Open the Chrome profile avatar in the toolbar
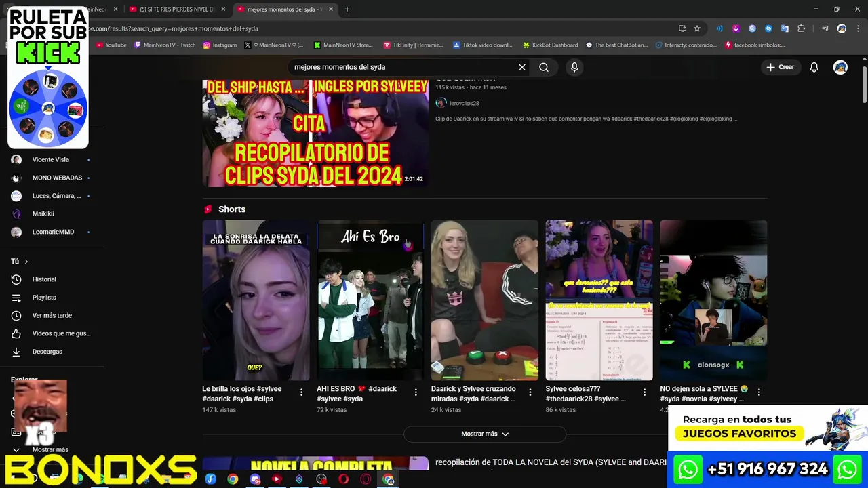868x488 pixels. 842,28
